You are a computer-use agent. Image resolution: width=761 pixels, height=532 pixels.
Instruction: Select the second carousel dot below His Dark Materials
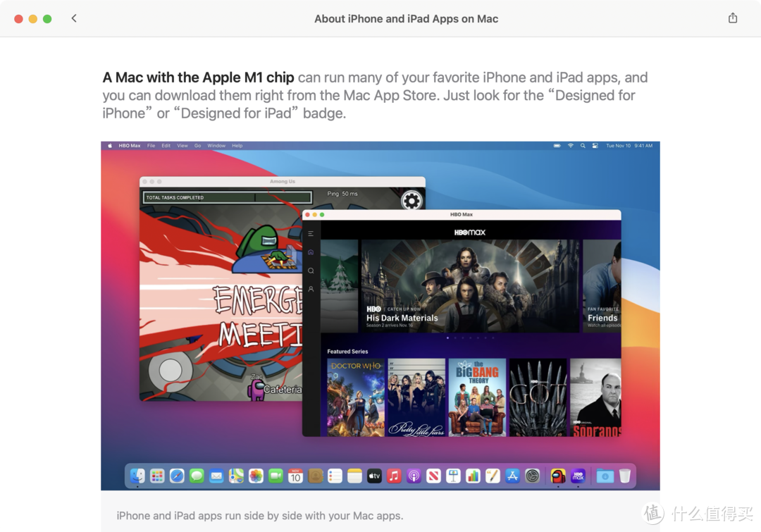tap(455, 338)
